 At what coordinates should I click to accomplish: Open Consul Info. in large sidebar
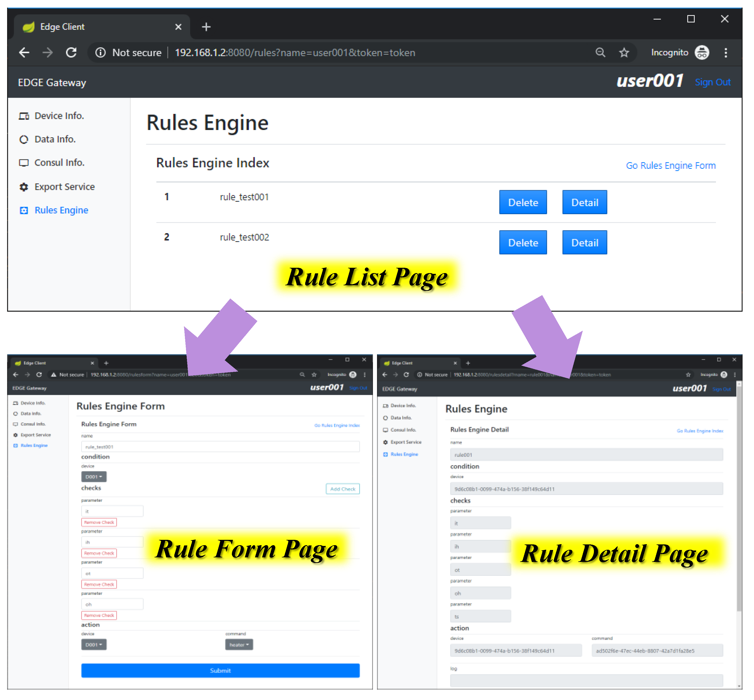click(59, 162)
